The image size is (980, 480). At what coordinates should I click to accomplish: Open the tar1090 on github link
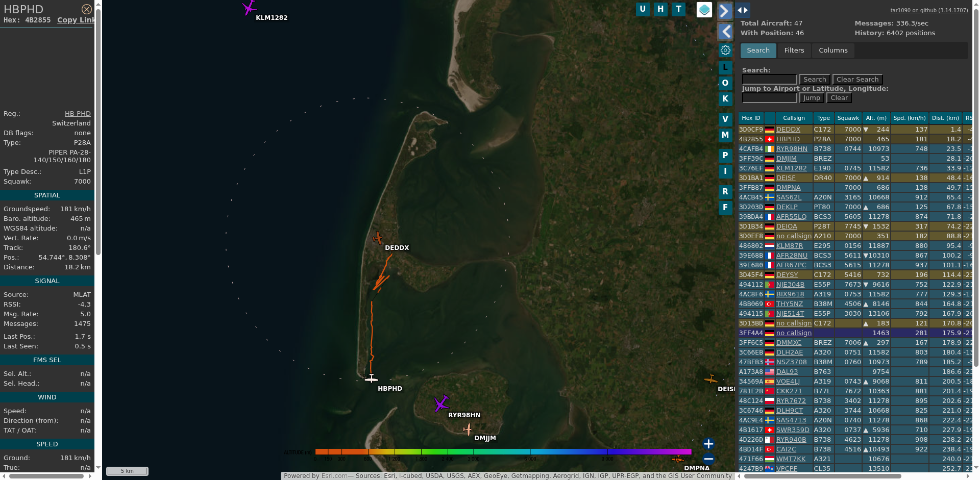[929, 10]
